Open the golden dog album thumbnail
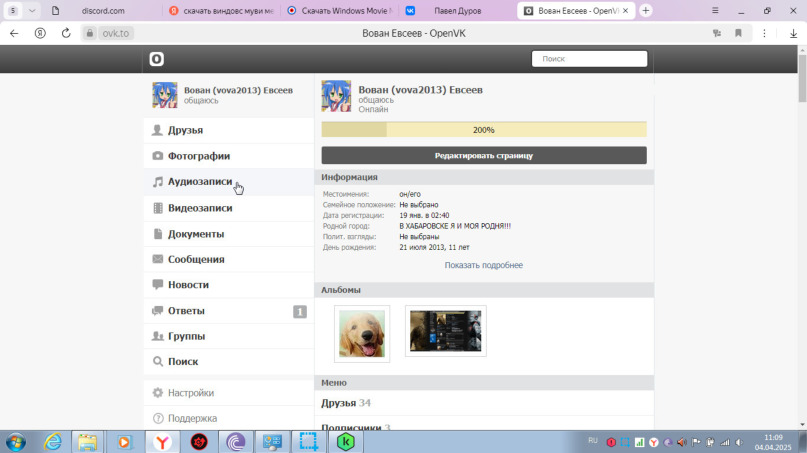Screen dimensions: 807x453 click(x=361, y=333)
